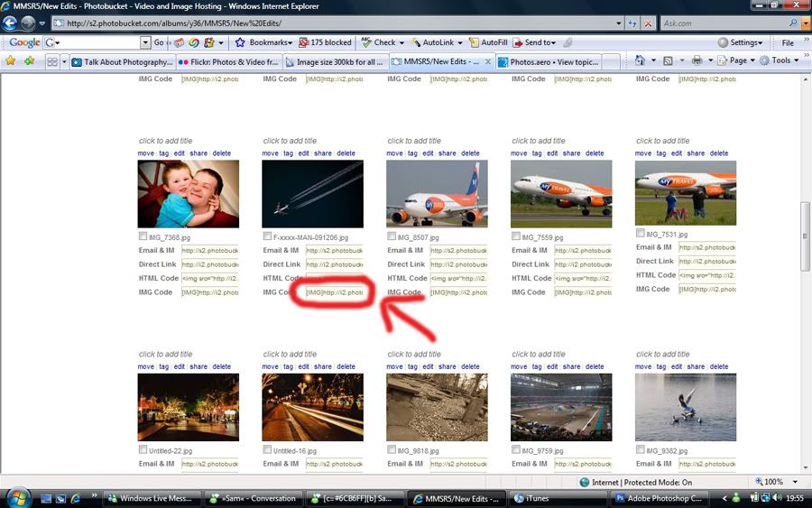Open the tab list dropdown arrow beside Quick Tabs

click(64, 61)
